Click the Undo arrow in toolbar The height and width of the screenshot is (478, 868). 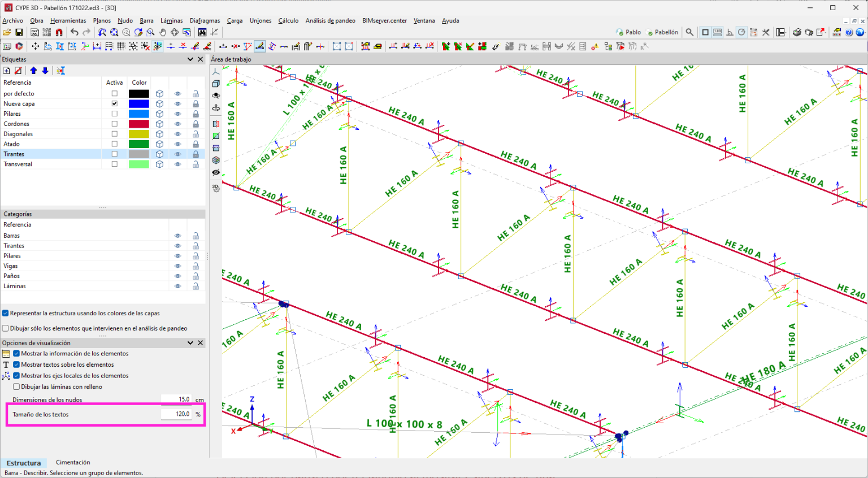click(x=74, y=33)
